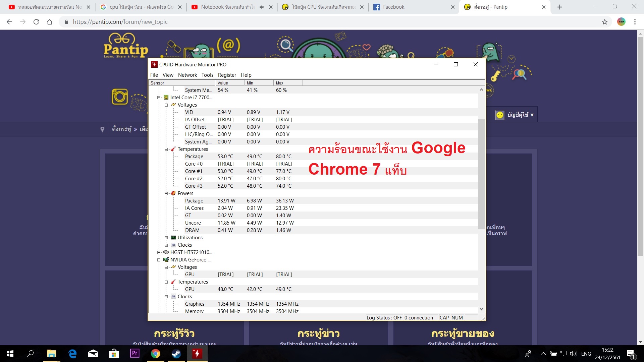
Task: Open the Chrome three-dot menu
Action: (x=635, y=22)
